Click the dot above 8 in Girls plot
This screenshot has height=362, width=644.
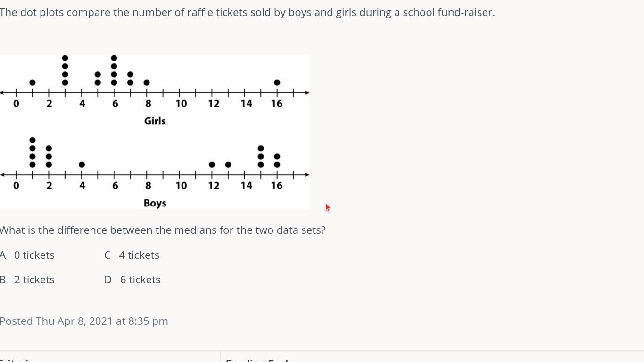147,82
